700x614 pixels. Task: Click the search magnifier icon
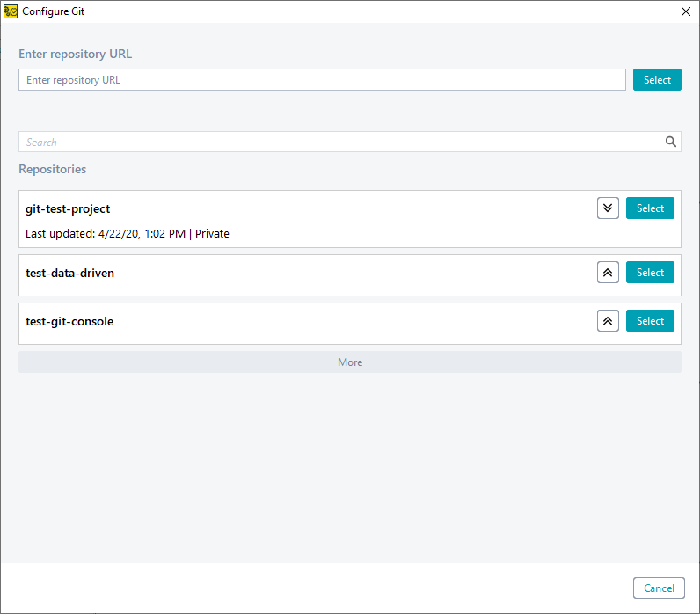click(x=670, y=142)
